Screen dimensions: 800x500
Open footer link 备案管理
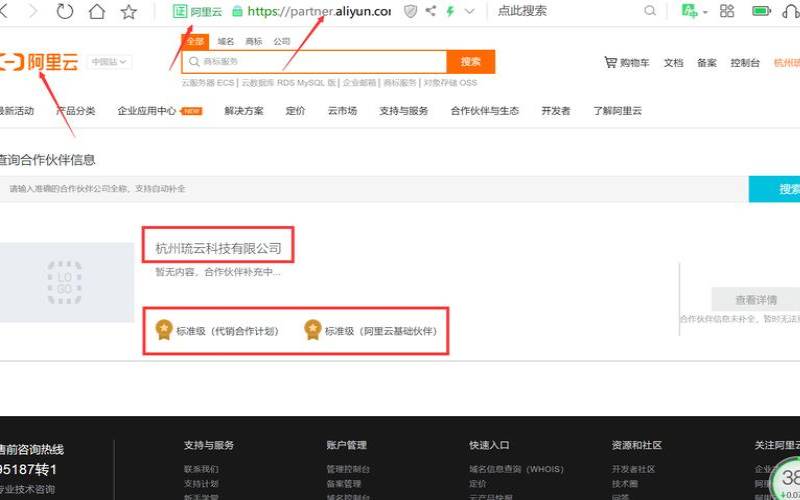pos(344,484)
